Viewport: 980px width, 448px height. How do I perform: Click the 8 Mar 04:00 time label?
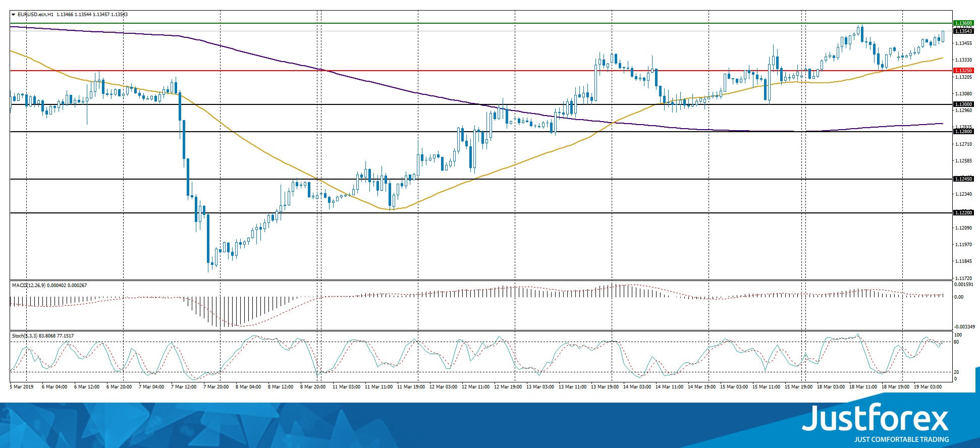248,387
